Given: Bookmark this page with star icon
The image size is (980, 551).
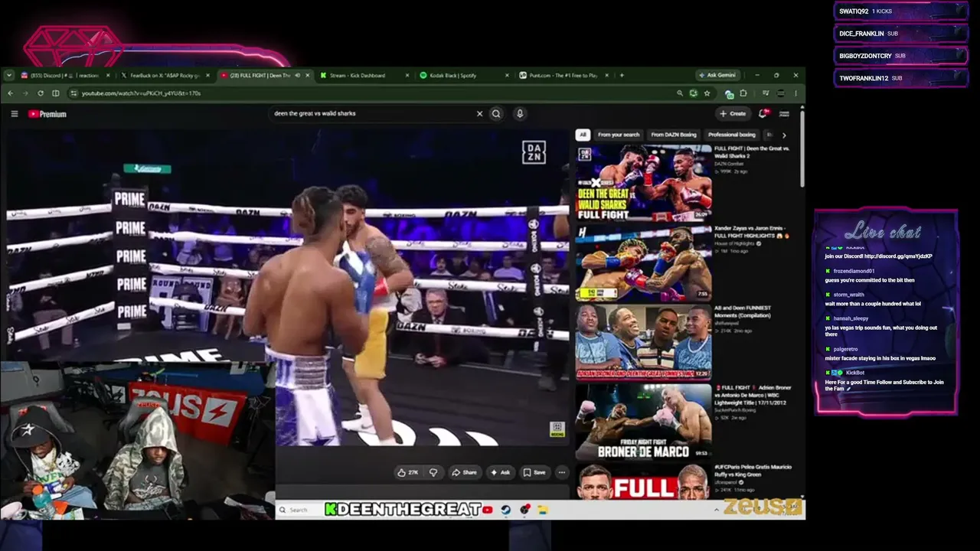Looking at the screenshot, I should pyautogui.click(x=707, y=93).
